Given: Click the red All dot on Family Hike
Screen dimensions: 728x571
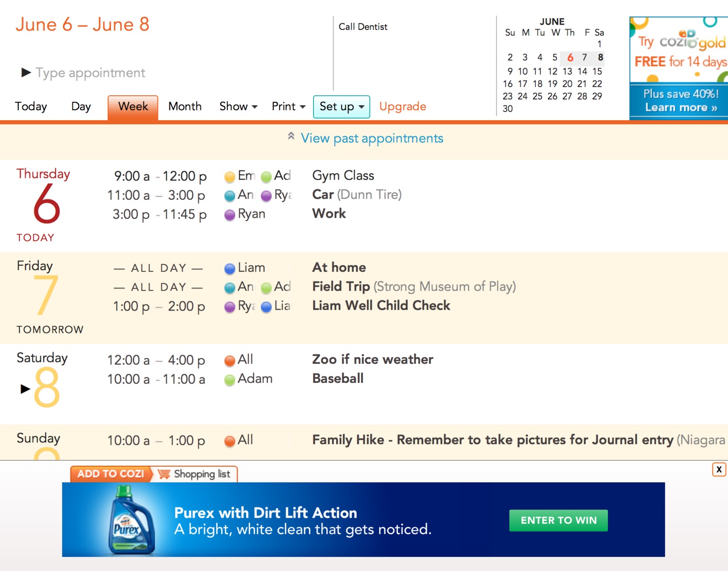Looking at the screenshot, I should click(x=230, y=441).
